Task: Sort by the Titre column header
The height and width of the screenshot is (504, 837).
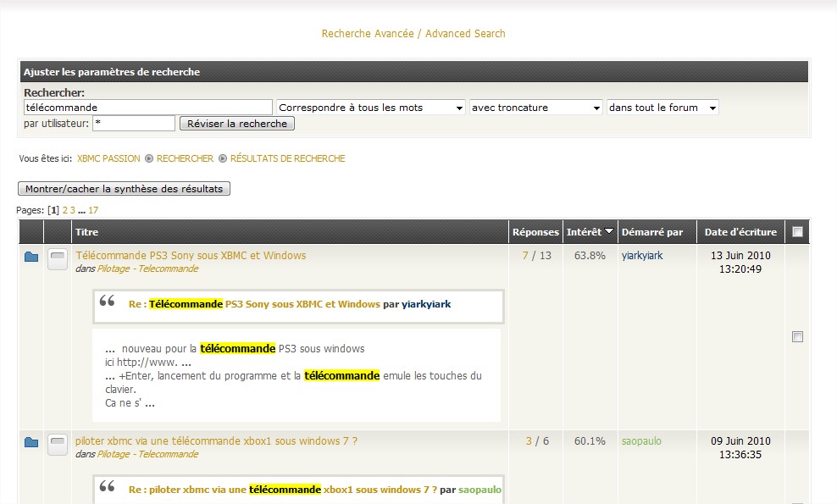Action: (86, 232)
